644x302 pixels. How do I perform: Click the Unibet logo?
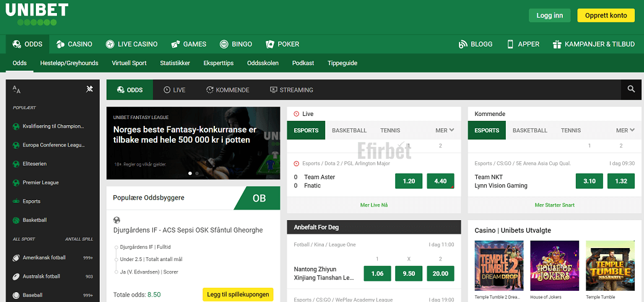pos(37,14)
